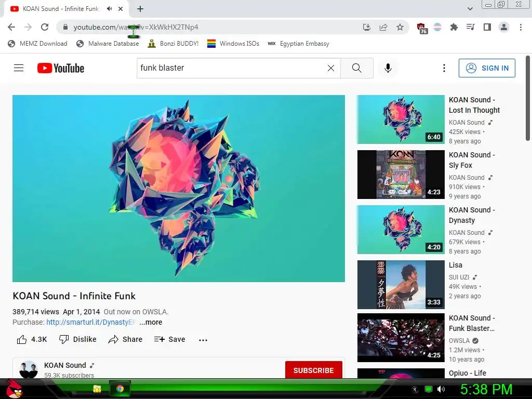This screenshot has width=532, height=399.
Task: Open the MEMZ Download bookmark
Action: point(37,44)
